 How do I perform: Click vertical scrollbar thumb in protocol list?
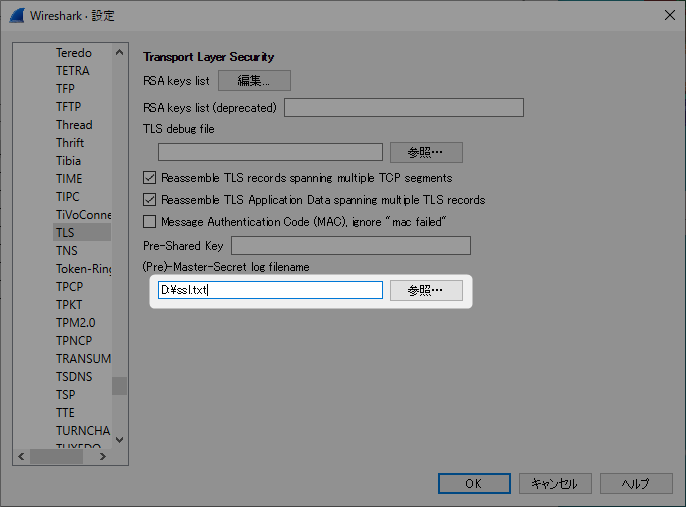point(119,386)
